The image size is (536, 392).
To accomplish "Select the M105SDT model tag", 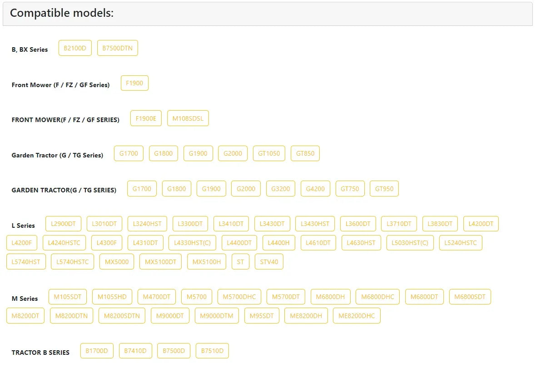I will point(67,297).
